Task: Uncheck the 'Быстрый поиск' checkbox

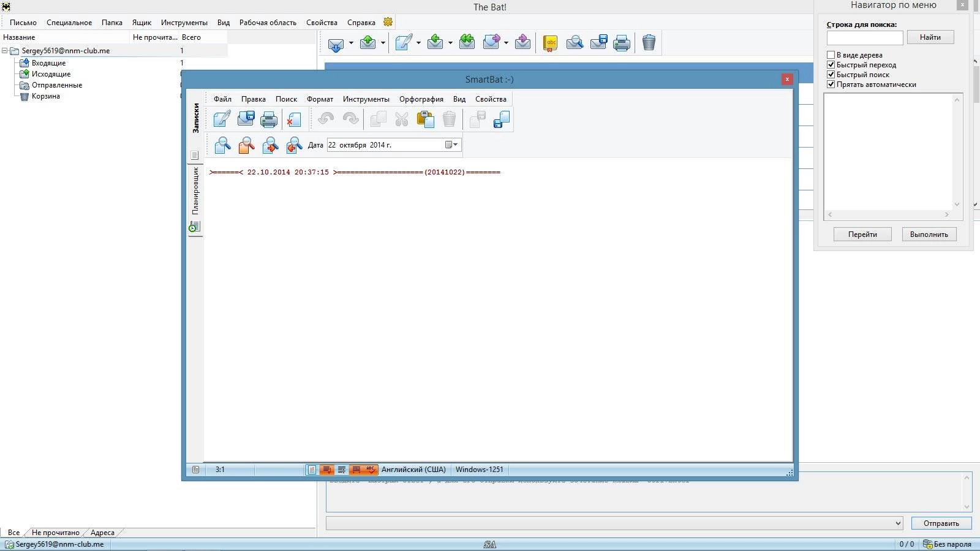Action: click(831, 75)
